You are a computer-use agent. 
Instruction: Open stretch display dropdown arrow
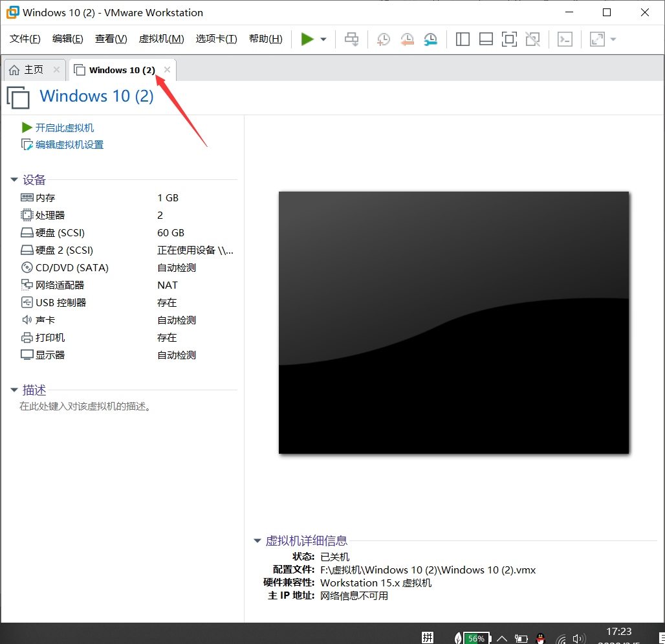pyautogui.click(x=613, y=39)
